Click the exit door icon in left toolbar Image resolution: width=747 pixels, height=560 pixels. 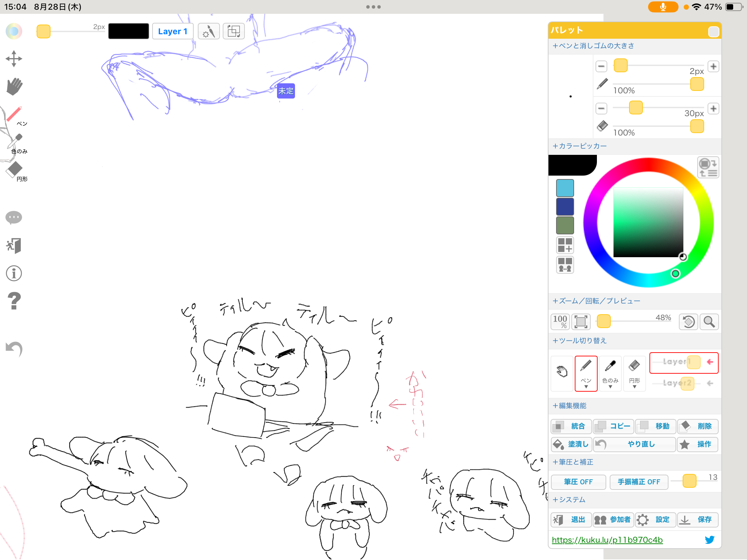[14, 246]
